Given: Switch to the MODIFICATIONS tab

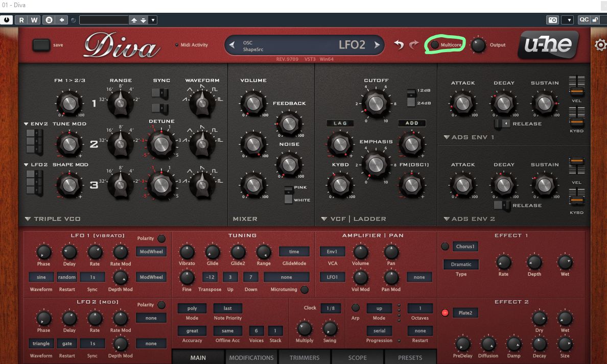Looking at the screenshot, I should point(251,357).
